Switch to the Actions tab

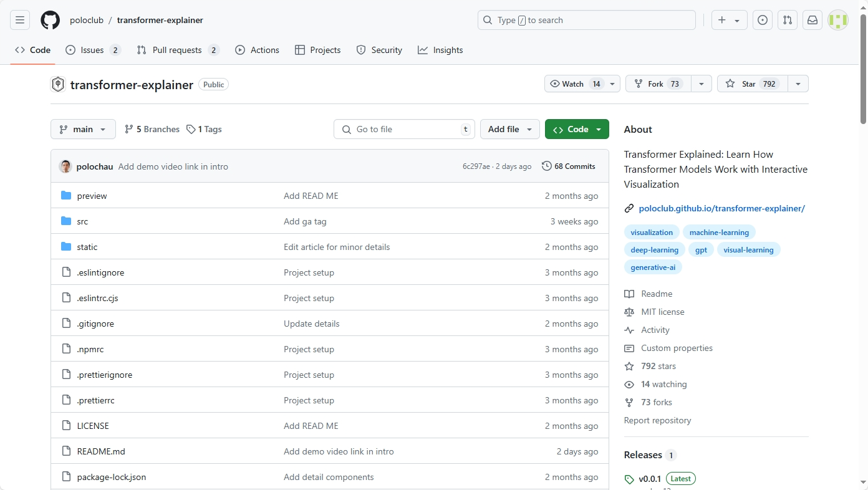coord(257,50)
